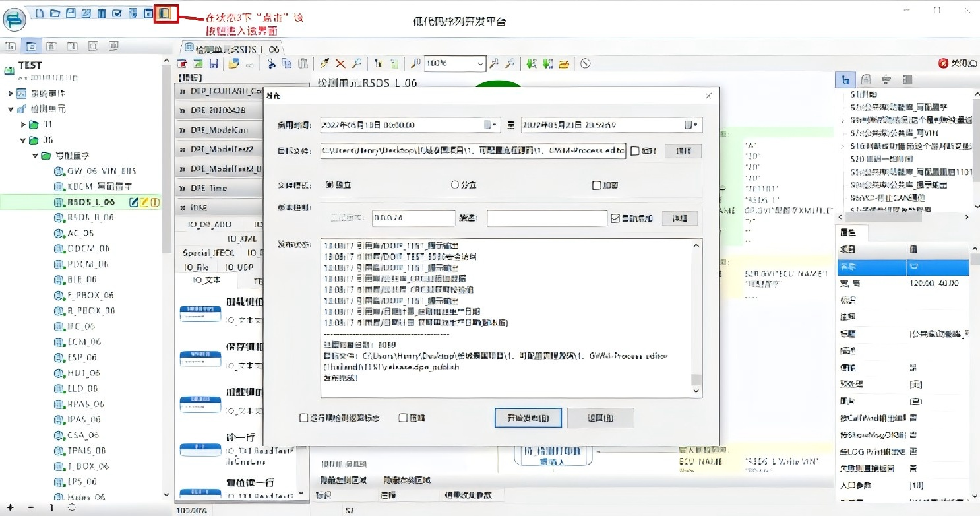Select GW_06_VIN_EDS in project tree
980x516 pixels.
pos(101,171)
